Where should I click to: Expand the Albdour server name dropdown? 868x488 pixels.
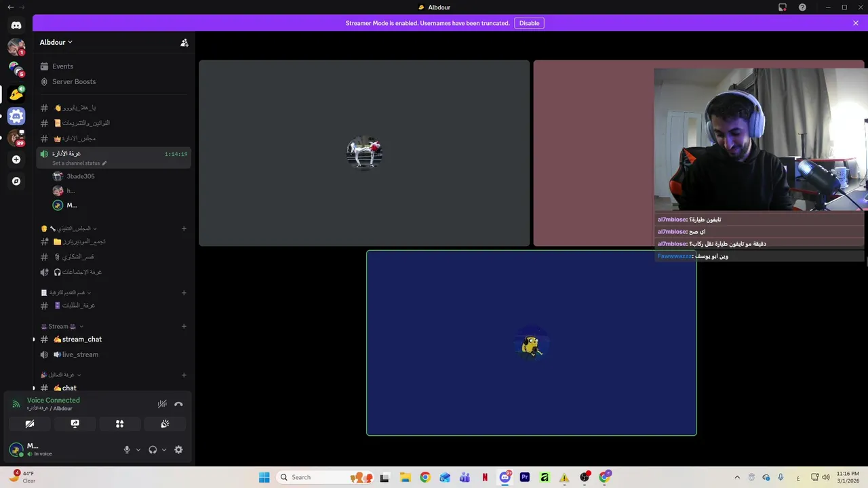click(x=56, y=42)
